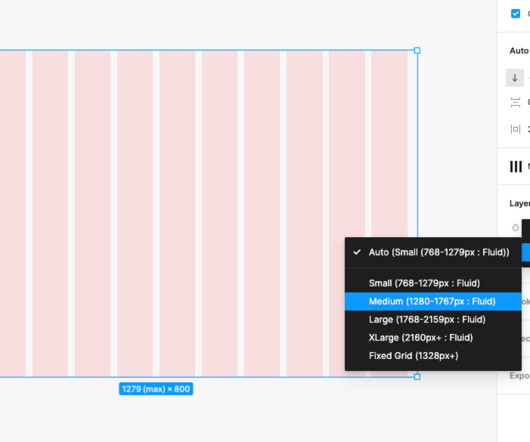Uncheck the blue checkbox in the panel

click(515, 14)
